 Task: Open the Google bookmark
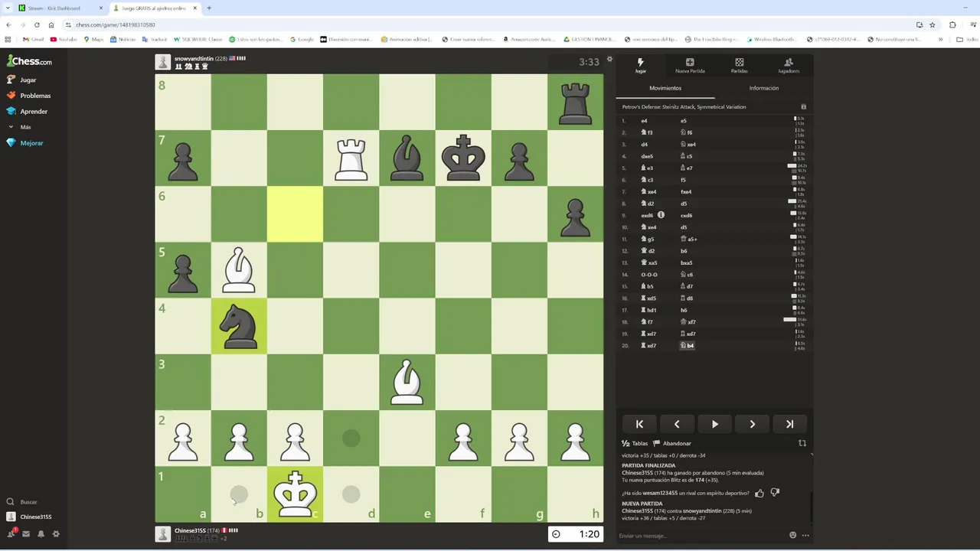point(302,39)
